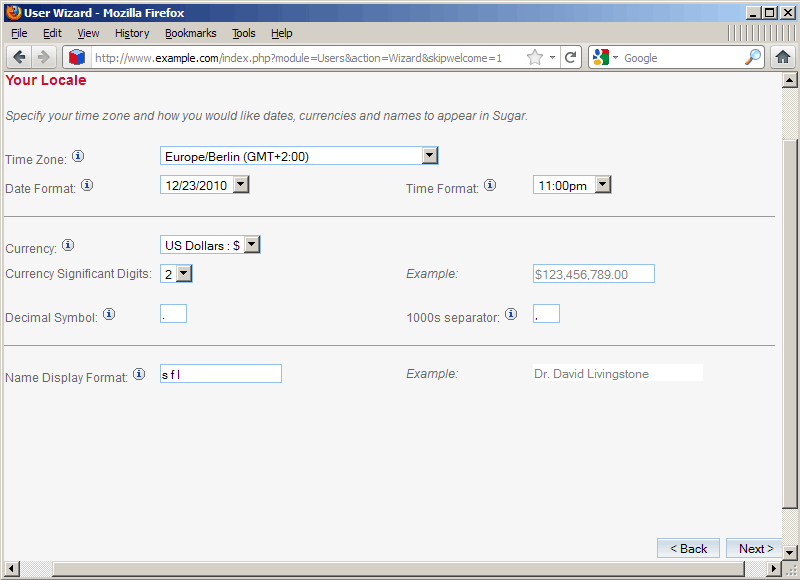
Task: Click the Name Display Format info icon
Action: point(139,374)
